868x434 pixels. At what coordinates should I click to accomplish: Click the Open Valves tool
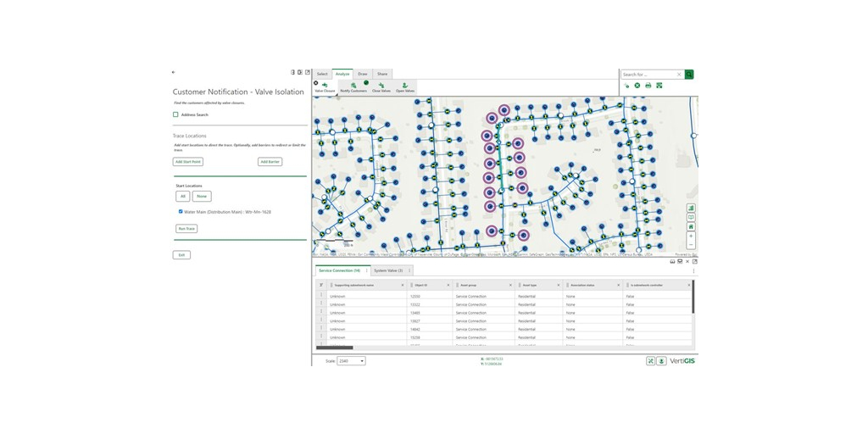point(405,87)
